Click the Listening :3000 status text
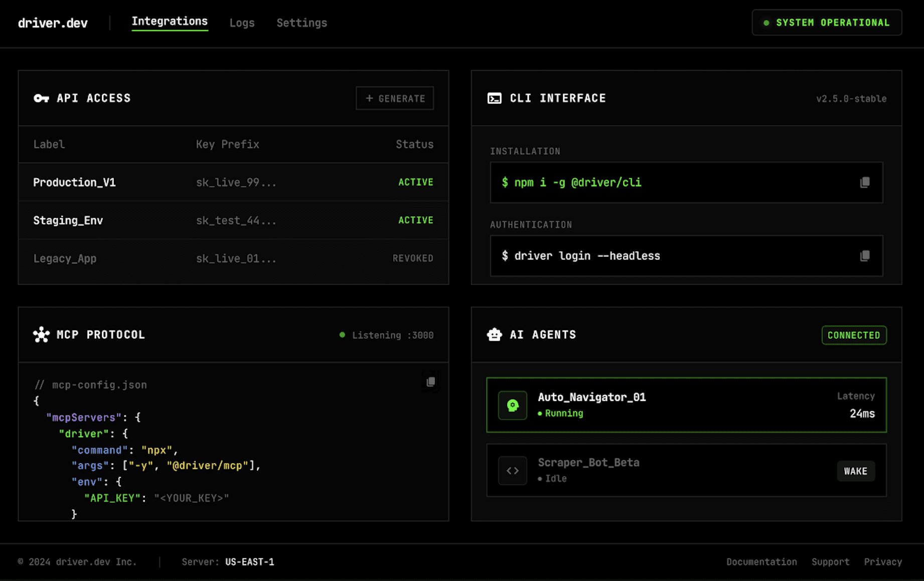 pos(393,335)
